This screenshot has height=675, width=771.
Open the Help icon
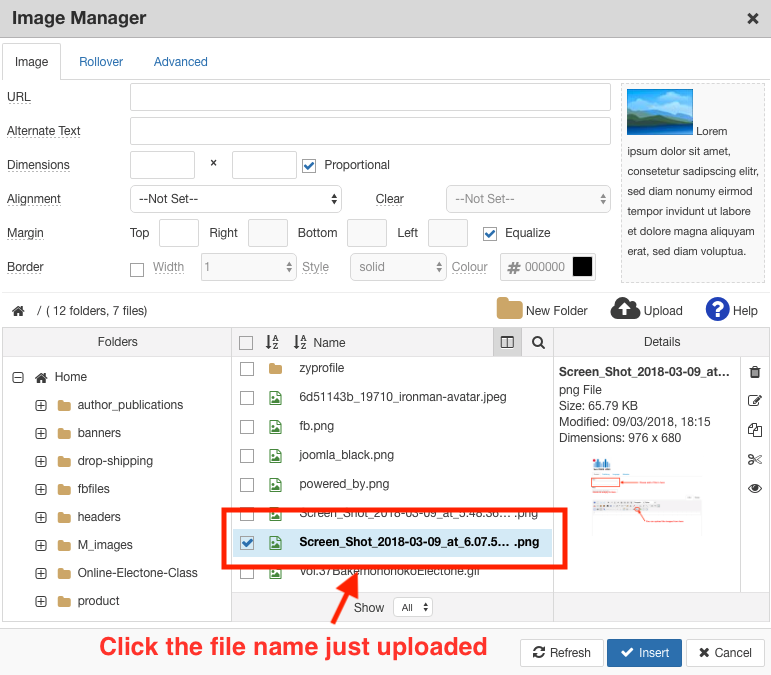(717, 309)
